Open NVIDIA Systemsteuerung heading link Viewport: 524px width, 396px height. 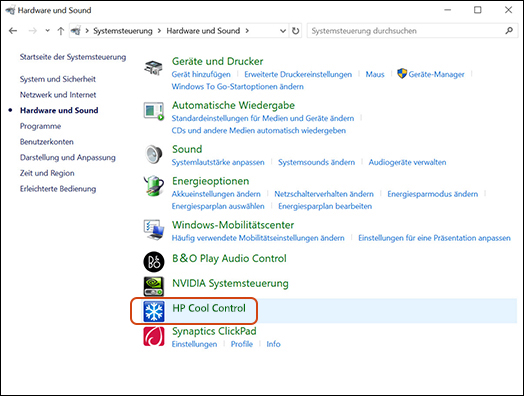[230, 283]
